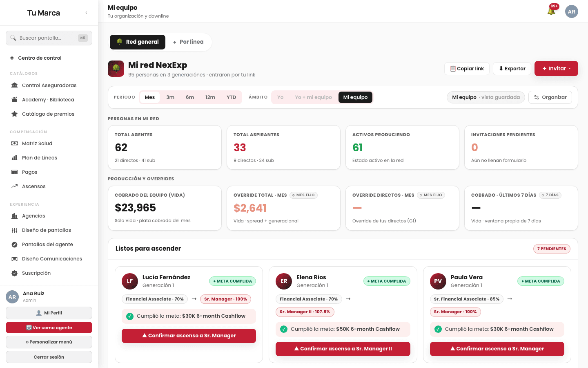
Task: Click the Pagos card icon
Action: [x=15, y=172]
